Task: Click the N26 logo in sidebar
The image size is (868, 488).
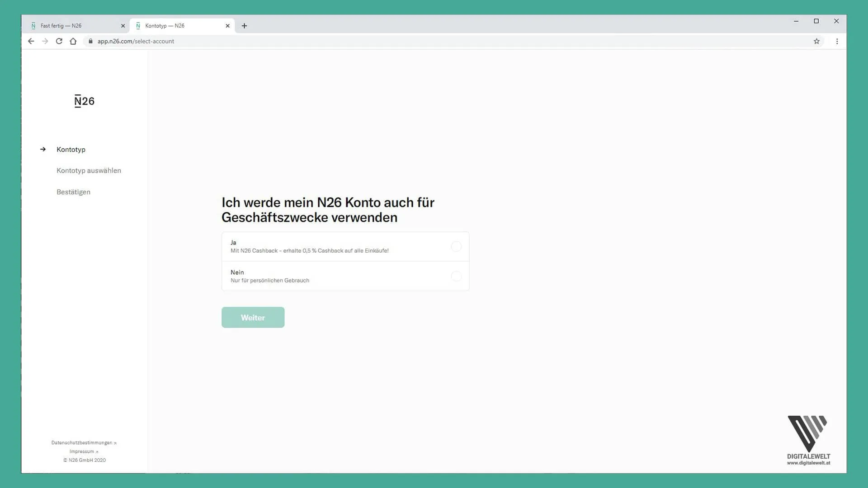Action: click(85, 101)
